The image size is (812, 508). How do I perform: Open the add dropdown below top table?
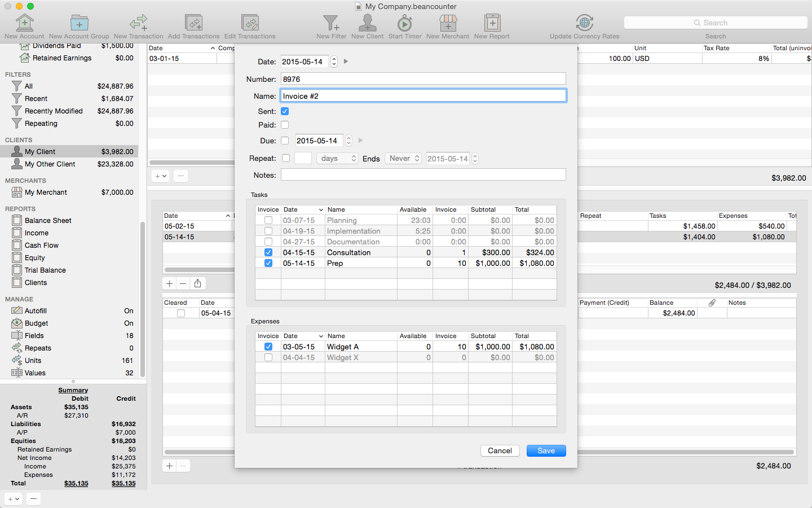click(161, 176)
